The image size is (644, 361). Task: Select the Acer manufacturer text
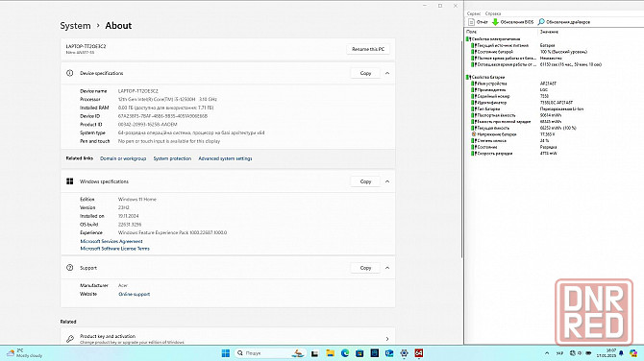pyautogui.click(x=123, y=285)
